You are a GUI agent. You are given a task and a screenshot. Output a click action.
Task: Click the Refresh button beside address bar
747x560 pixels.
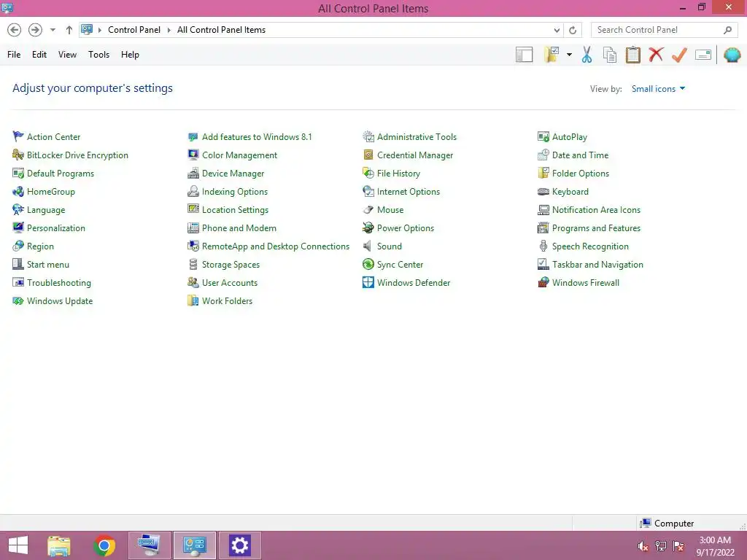click(573, 30)
